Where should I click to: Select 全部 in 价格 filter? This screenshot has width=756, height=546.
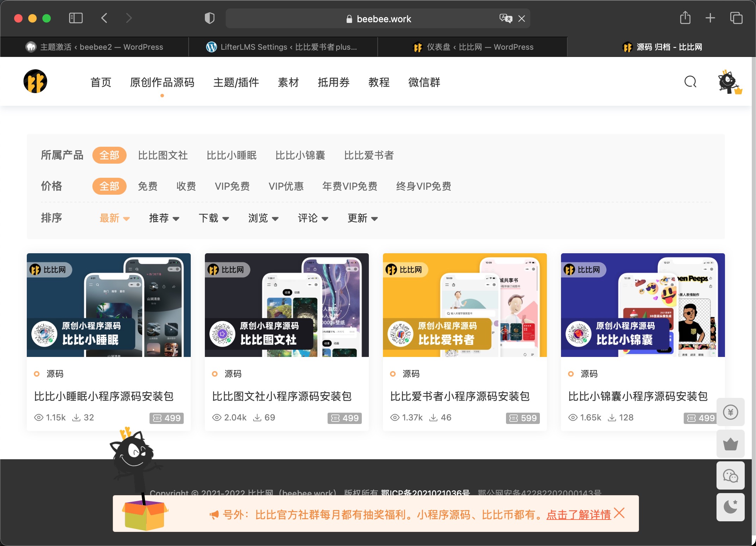click(109, 186)
